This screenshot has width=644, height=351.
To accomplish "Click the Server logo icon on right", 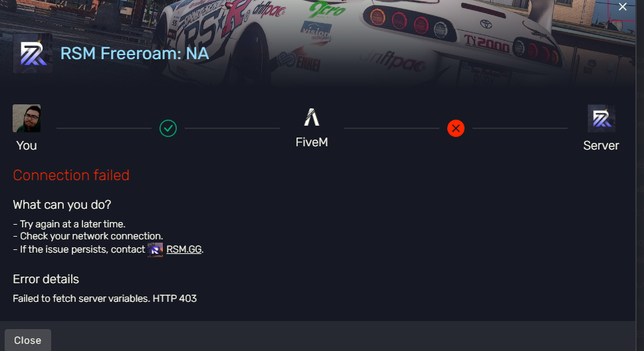I will click(x=601, y=118).
